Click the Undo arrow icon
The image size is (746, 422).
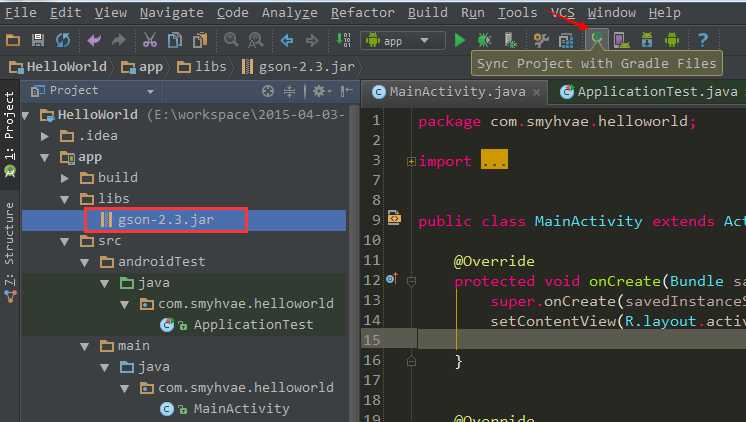(94, 40)
